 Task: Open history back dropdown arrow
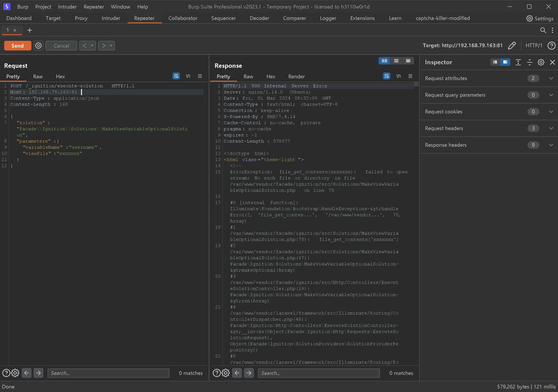(x=92, y=46)
